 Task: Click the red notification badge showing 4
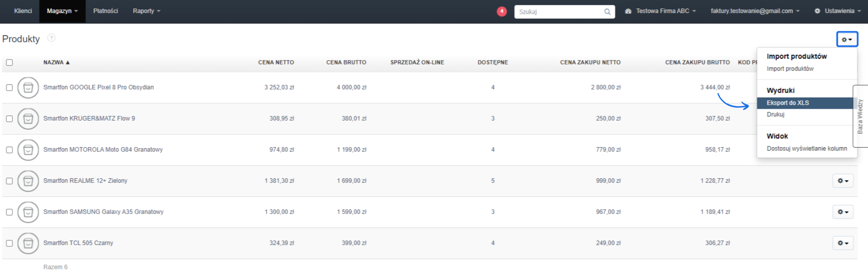coord(501,11)
